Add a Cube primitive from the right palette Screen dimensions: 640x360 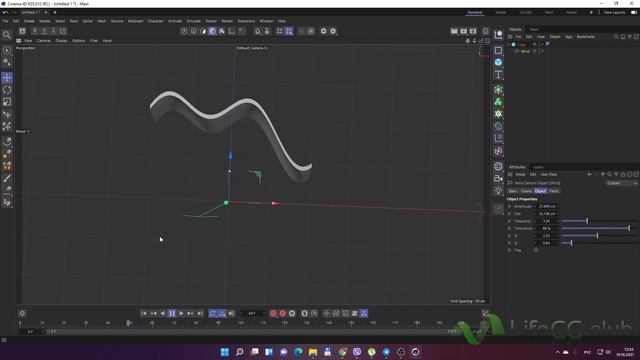coord(498,62)
